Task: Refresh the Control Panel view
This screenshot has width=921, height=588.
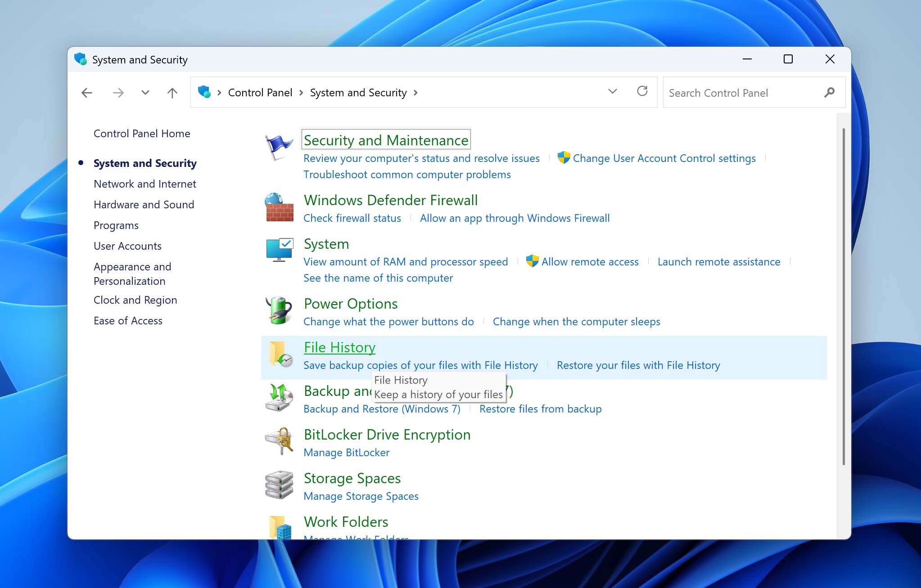Action: [642, 91]
